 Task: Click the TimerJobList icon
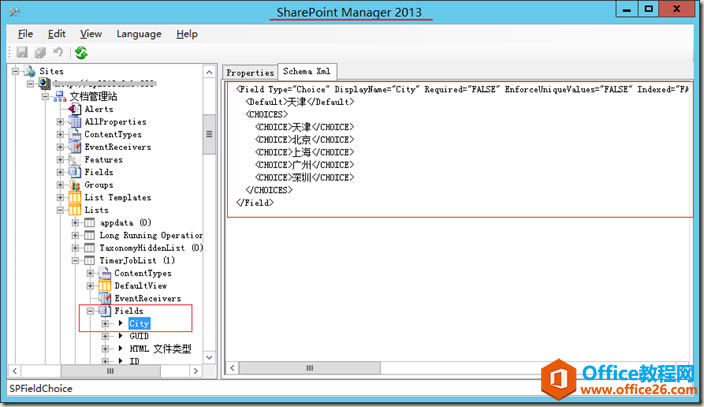click(90, 260)
